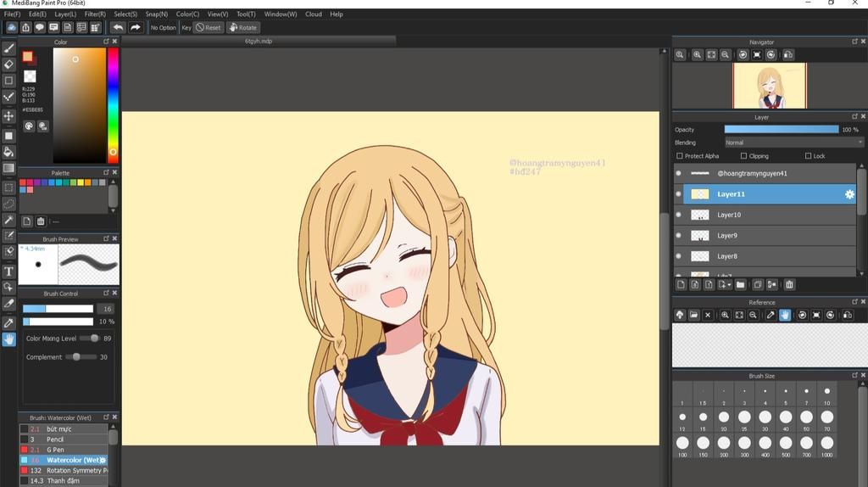This screenshot has height=487, width=868.
Task: Create a new layer in Layer panel
Action: [x=681, y=284]
